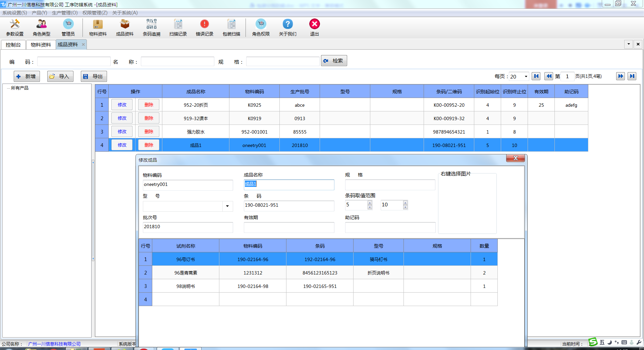Click the 导入 import button
644x350 pixels.
pyautogui.click(x=60, y=77)
